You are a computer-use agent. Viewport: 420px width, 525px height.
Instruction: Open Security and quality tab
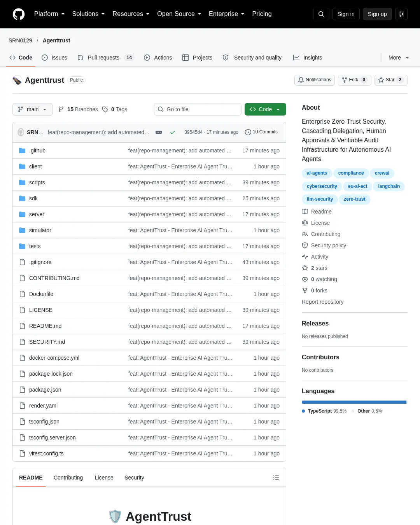pyautogui.click(x=252, y=58)
